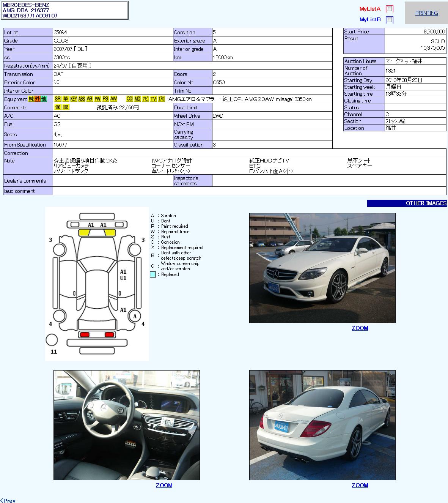
Task: Select the wheel drive value 2WD
Action: coord(218,116)
